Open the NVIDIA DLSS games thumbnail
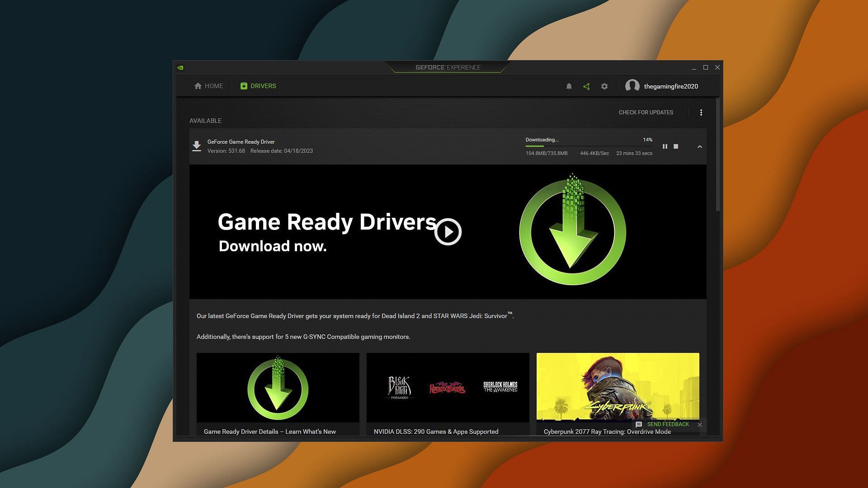Image resolution: width=868 pixels, height=488 pixels. [x=448, y=388]
